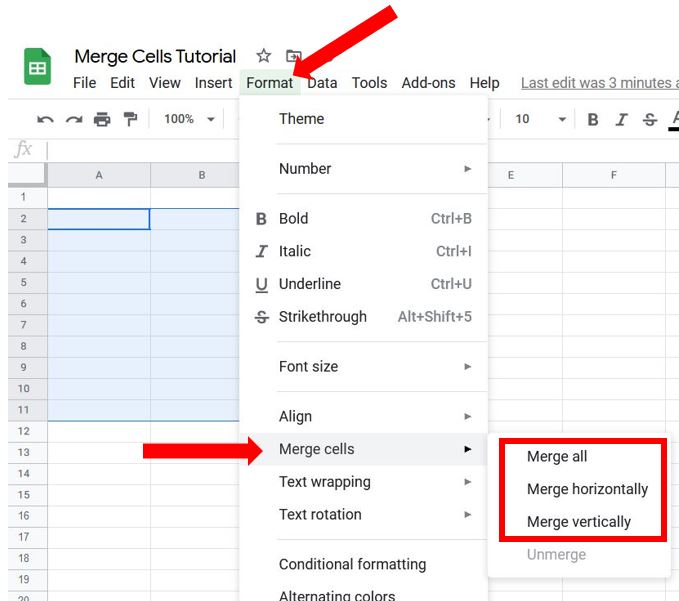This screenshot has width=679, height=601.
Task: Click the select-all corner box
Action: pos(26,175)
